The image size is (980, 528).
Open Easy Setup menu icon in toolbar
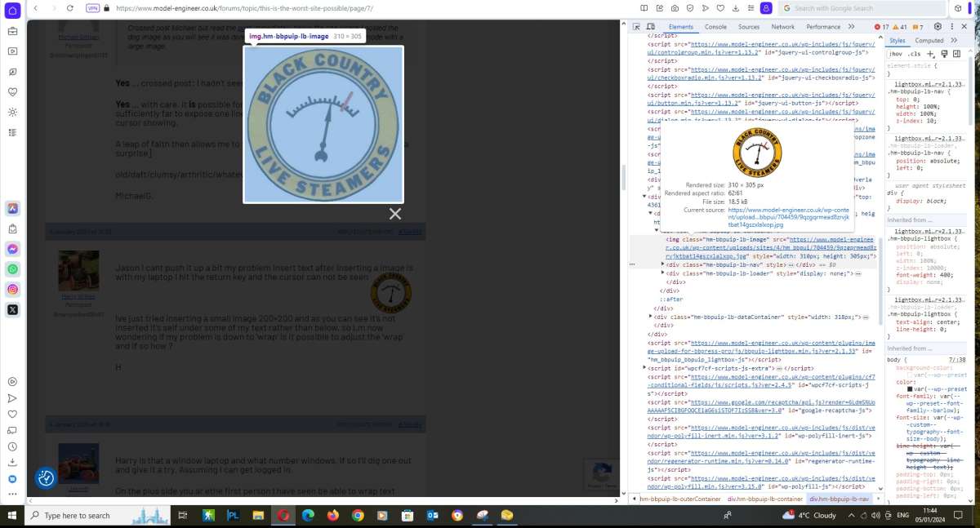click(x=751, y=8)
